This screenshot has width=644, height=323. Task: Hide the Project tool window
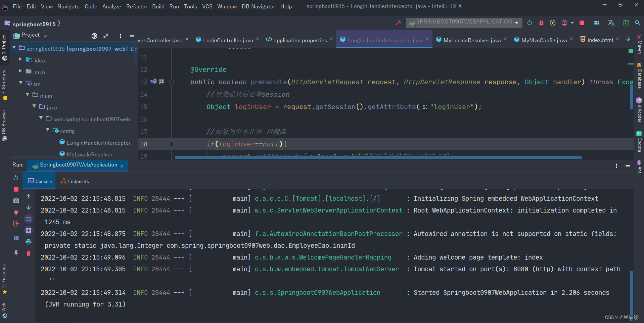132,36
